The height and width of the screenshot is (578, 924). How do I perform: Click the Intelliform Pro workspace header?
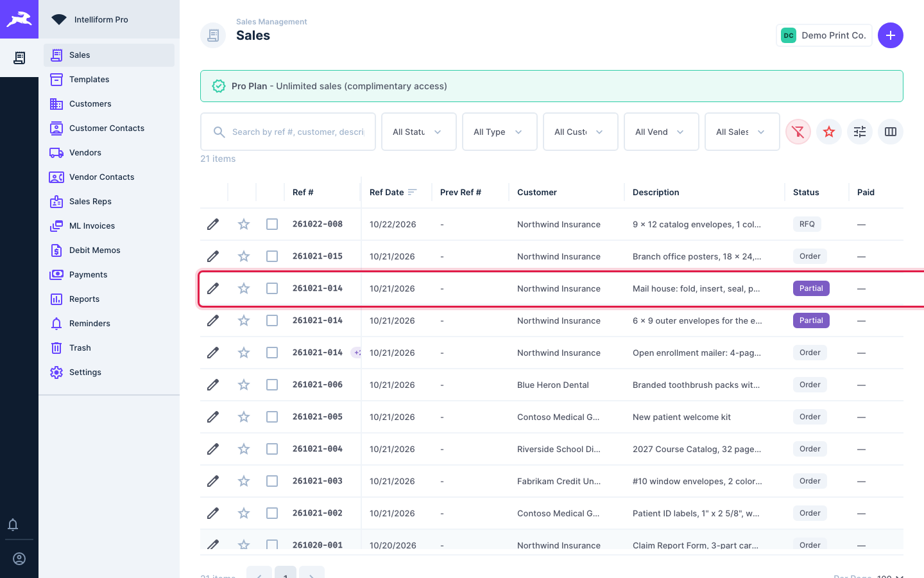coord(109,19)
